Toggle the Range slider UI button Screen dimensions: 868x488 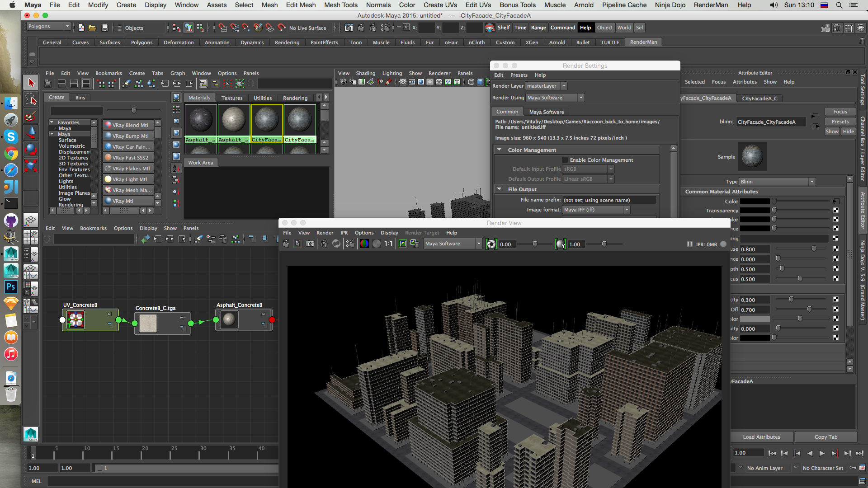[x=538, y=28]
